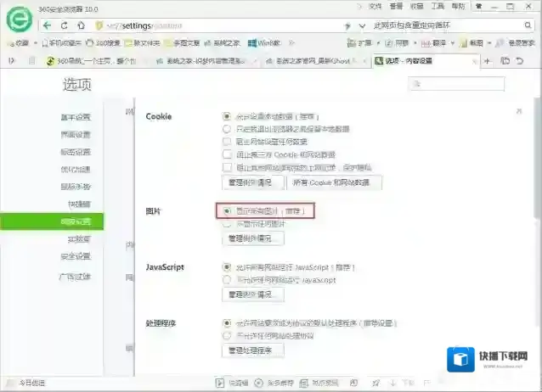Open home page via home icon
Image resolution: width=542 pixels, height=392 pixels.
(x=81, y=25)
